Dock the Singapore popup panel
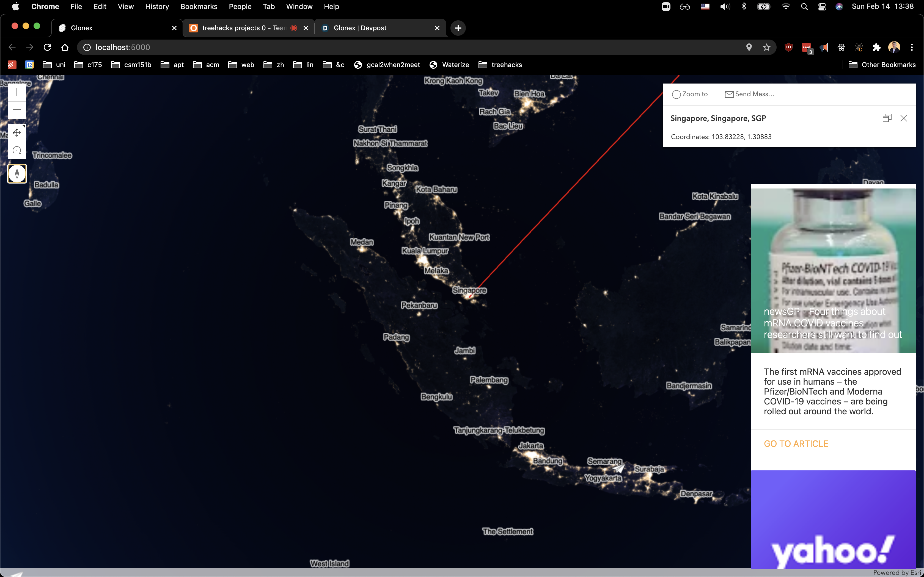 tap(887, 118)
